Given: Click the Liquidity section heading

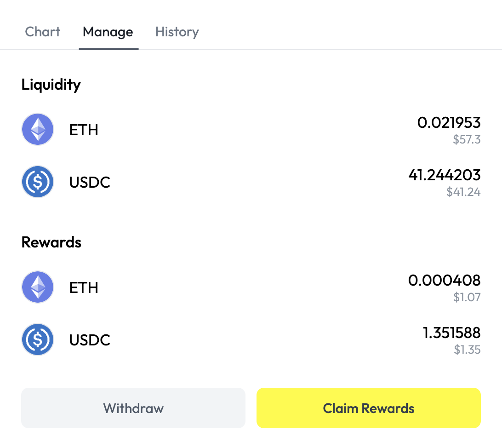Looking at the screenshot, I should (x=51, y=85).
